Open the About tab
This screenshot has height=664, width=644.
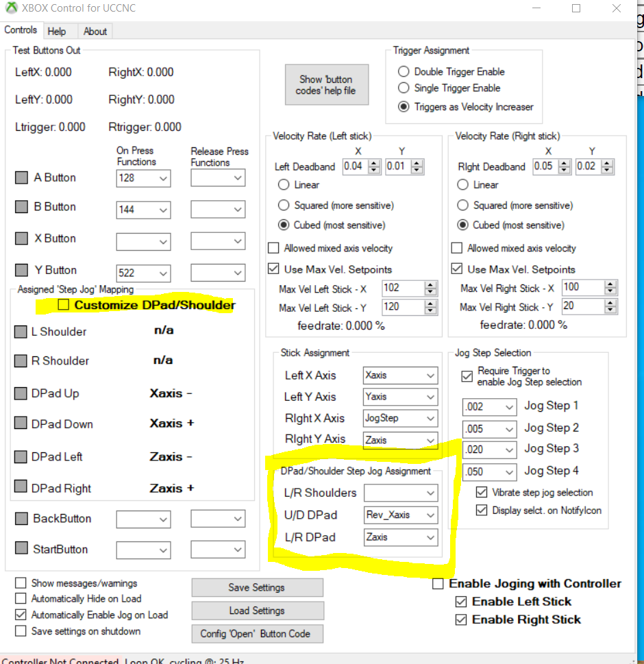95,32
